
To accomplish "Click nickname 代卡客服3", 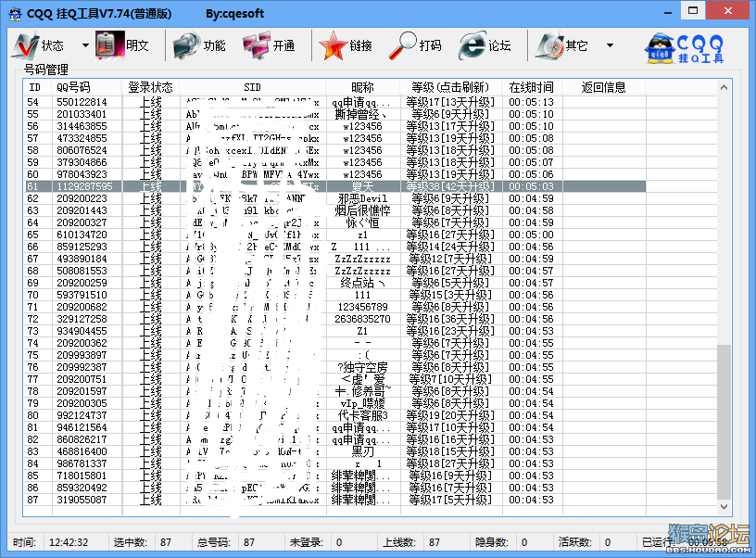I will tap(362, 416).
